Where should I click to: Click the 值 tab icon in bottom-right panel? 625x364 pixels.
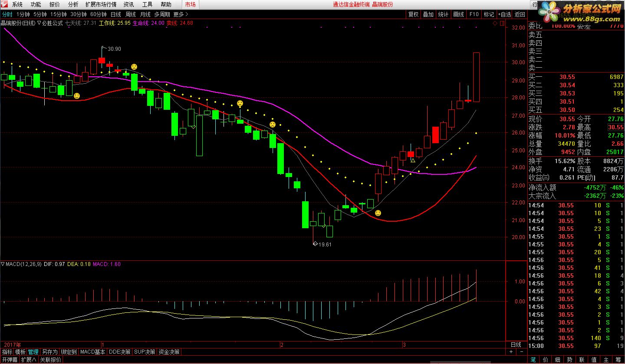(594, 360)
